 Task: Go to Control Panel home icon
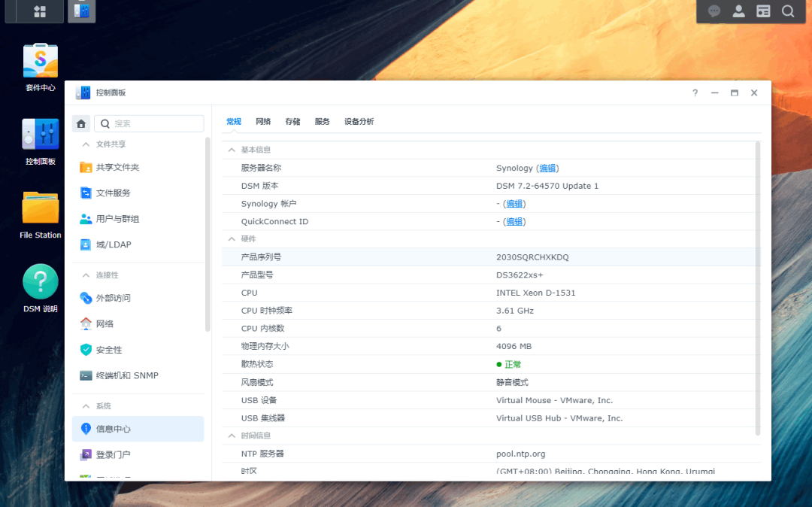tap(80, 123)
